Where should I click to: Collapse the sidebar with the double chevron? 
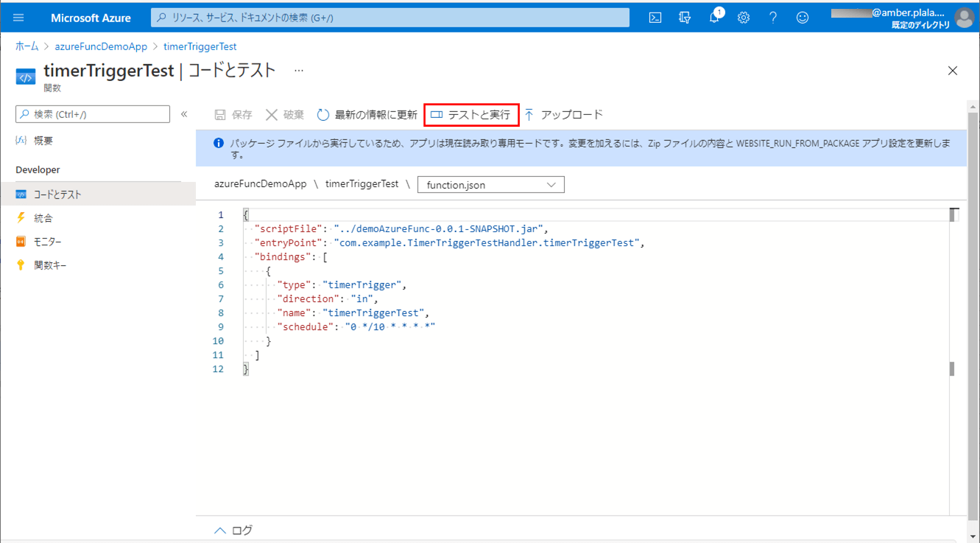tap(184, 114)
